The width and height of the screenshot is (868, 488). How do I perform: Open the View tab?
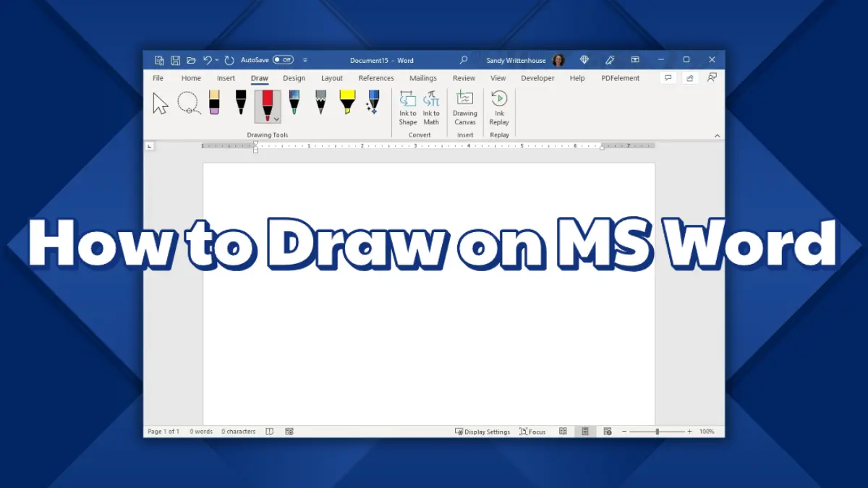point(498,78)
